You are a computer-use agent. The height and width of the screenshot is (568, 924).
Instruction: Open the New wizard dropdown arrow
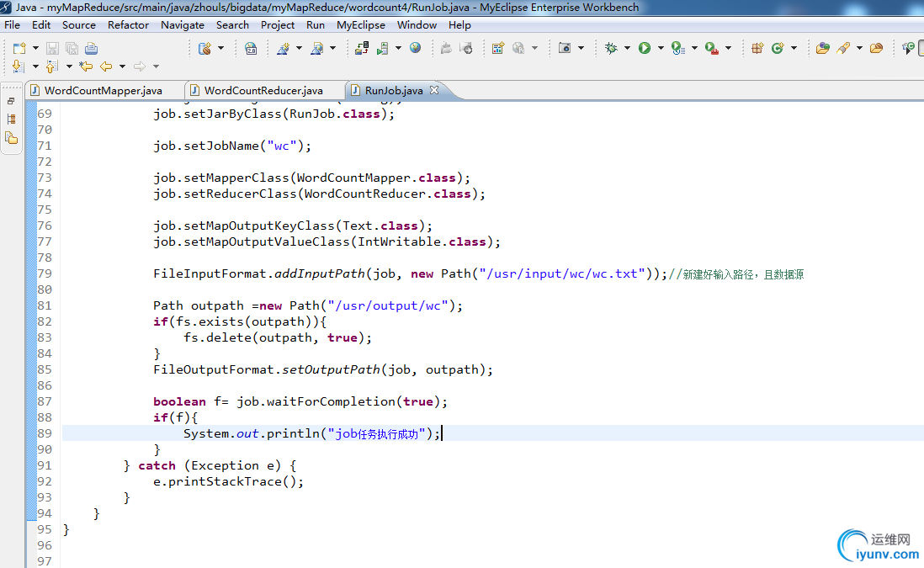tap(35, 48)
